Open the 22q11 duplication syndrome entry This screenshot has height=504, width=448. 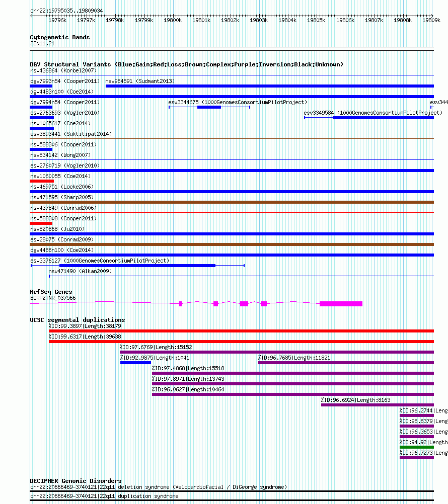click(104, 496)
